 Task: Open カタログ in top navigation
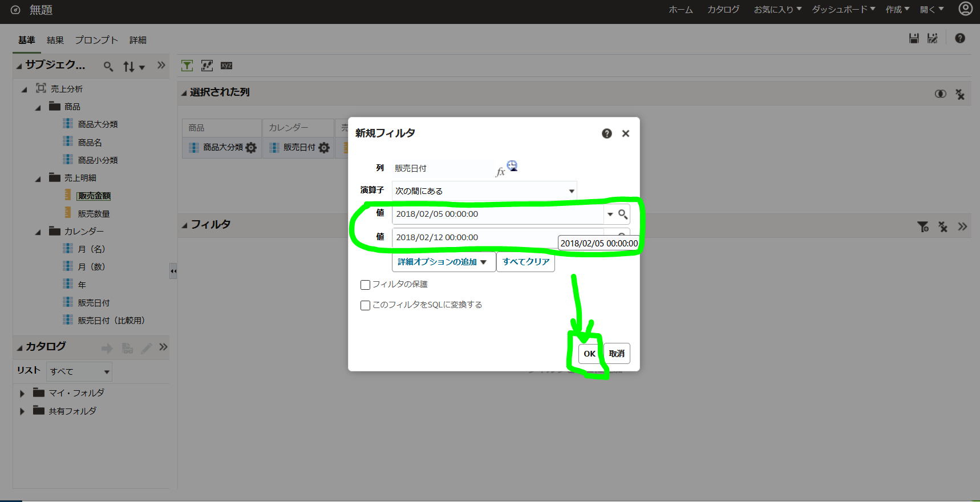click(723, 10)
